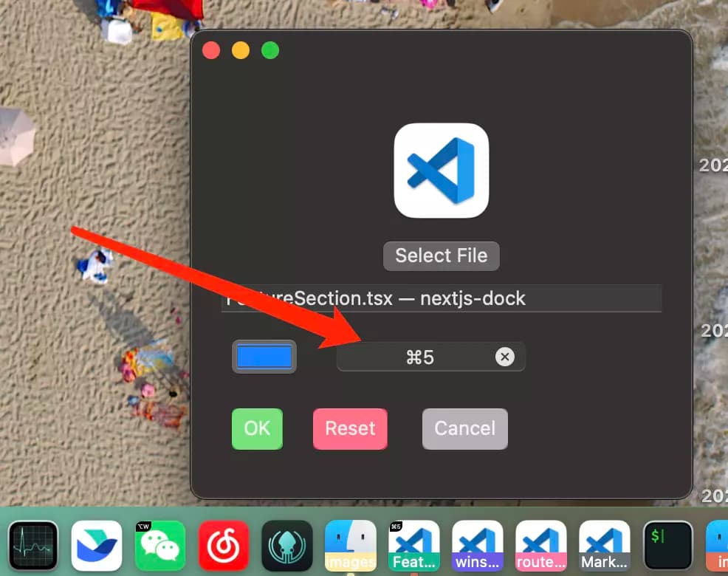The height and width of the screenshot is (576, 728).
Task: Click the gray Cancel button
Action: pyautogui.click(x=464, y=429)
